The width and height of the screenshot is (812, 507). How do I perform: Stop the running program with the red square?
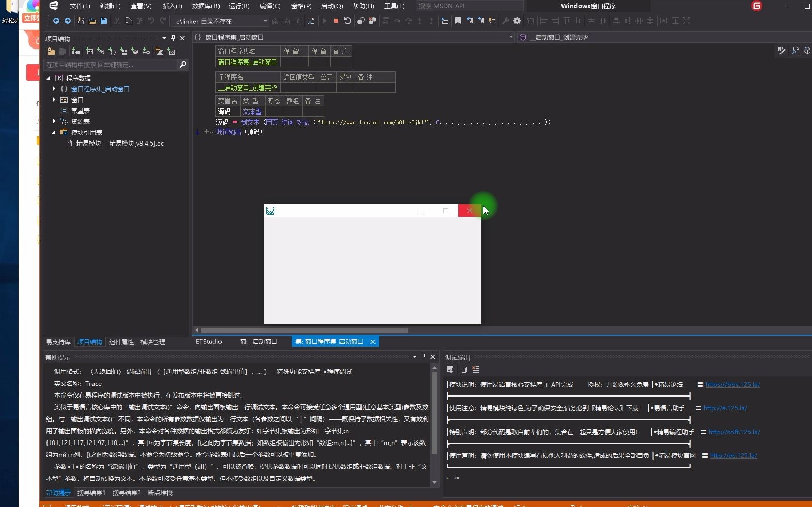pyautogui.click(x=336, y=21)
